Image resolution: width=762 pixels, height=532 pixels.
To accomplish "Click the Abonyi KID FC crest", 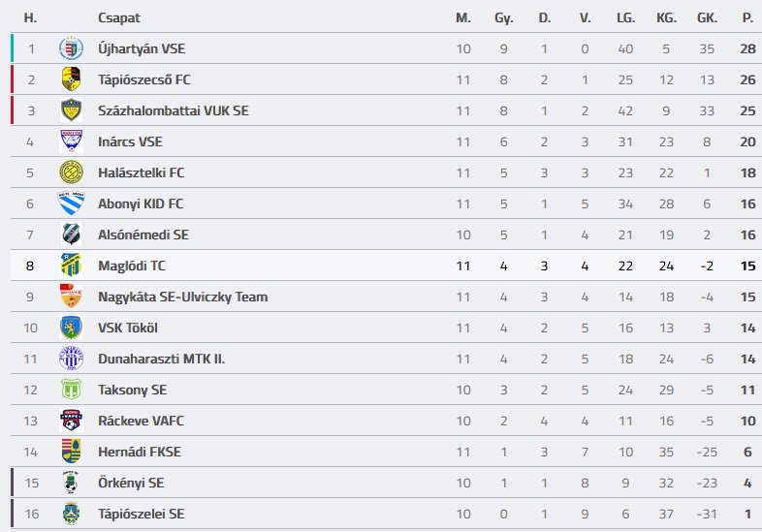I will 71,203.
